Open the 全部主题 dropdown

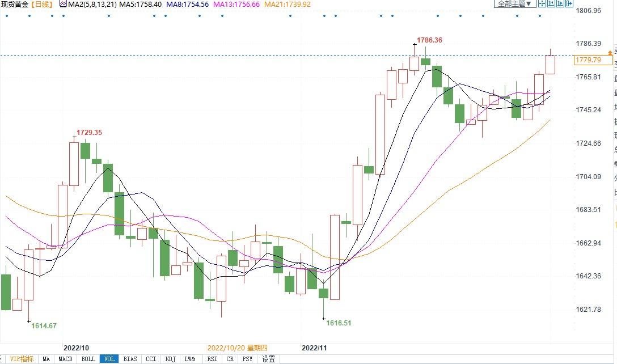[x=515, y=4]
